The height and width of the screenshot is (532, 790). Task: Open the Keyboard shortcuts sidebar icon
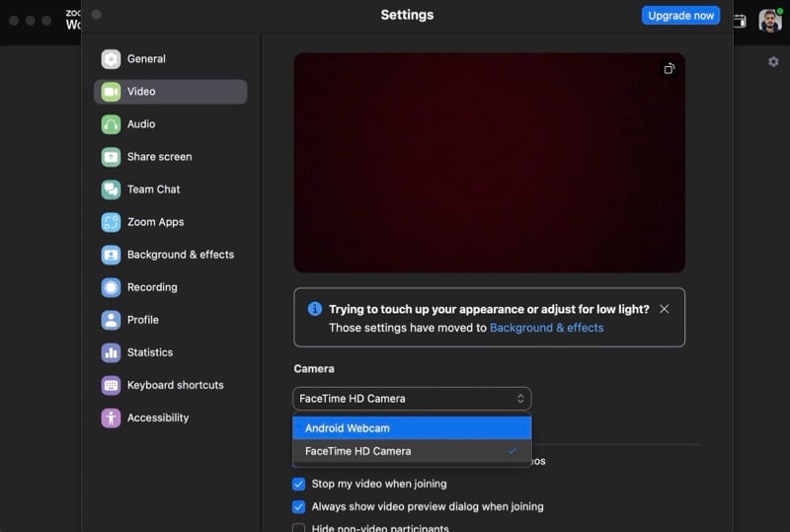coord(111,385)
